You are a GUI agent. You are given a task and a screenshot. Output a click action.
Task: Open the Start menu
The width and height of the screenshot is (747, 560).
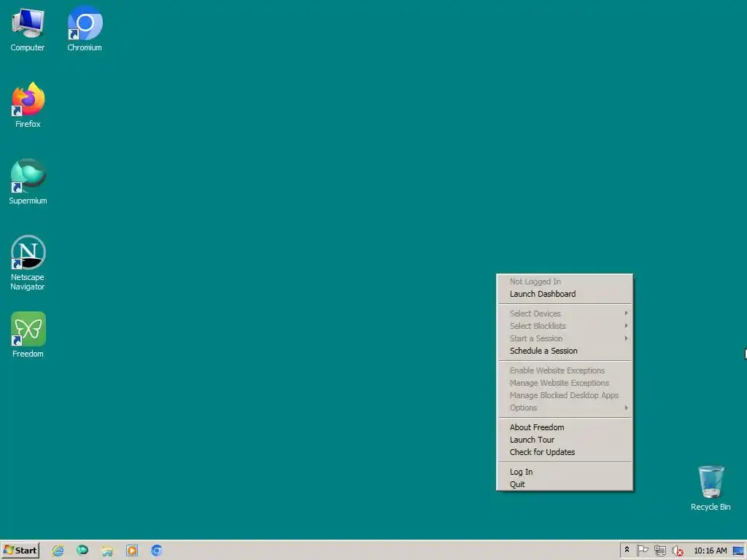click(x=20, y=551)
